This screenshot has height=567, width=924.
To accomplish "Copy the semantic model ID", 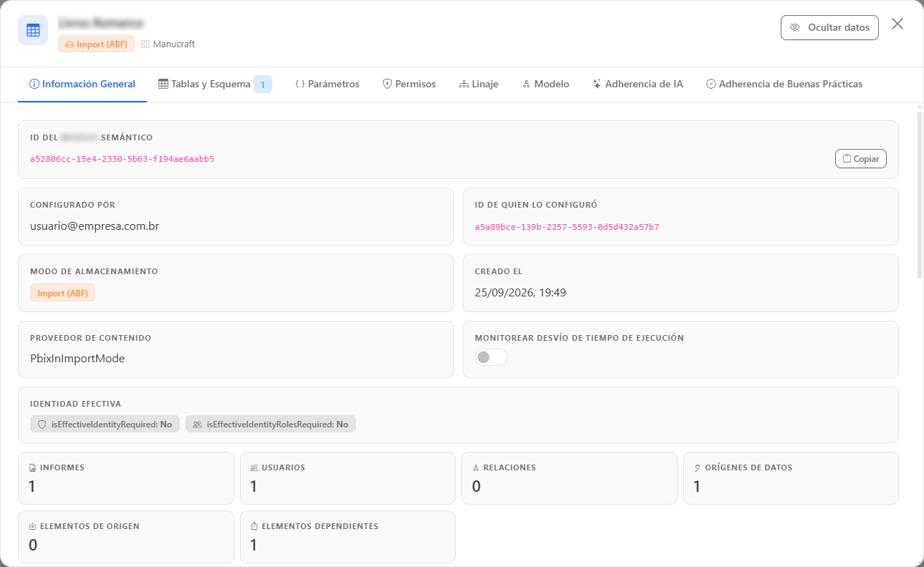I will 861,159.
